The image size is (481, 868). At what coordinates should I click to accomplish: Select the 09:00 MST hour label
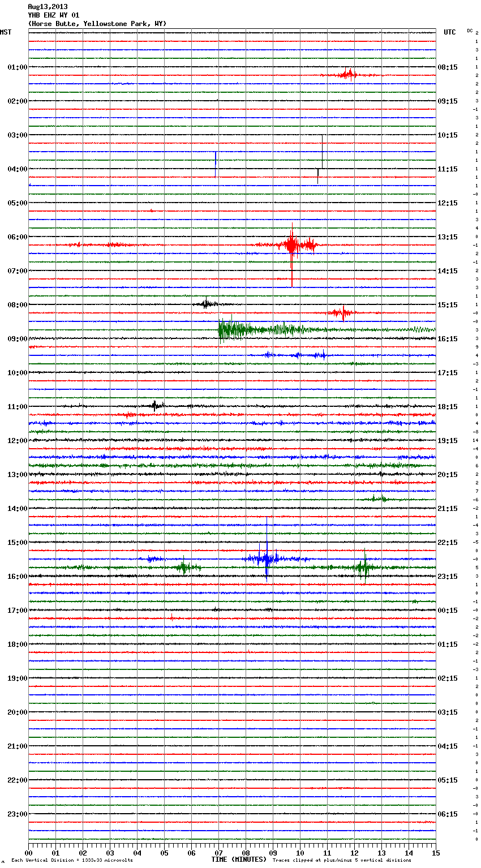(18, 339)
